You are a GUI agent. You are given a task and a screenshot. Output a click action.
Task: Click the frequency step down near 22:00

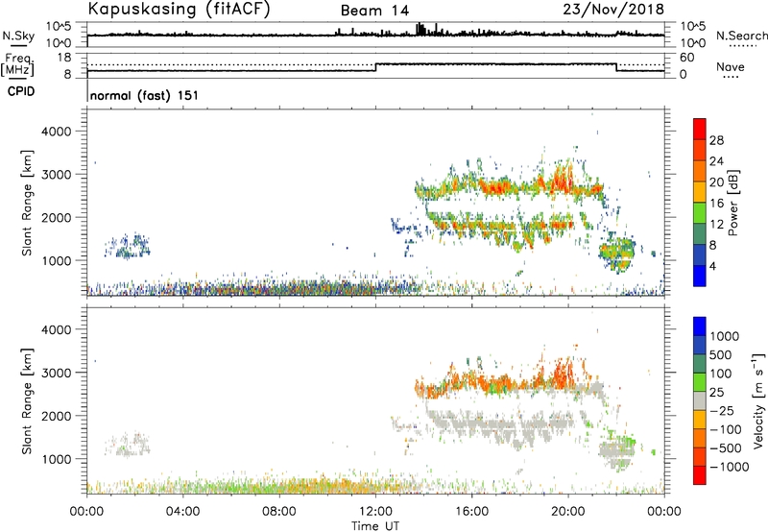click(616, 67)
